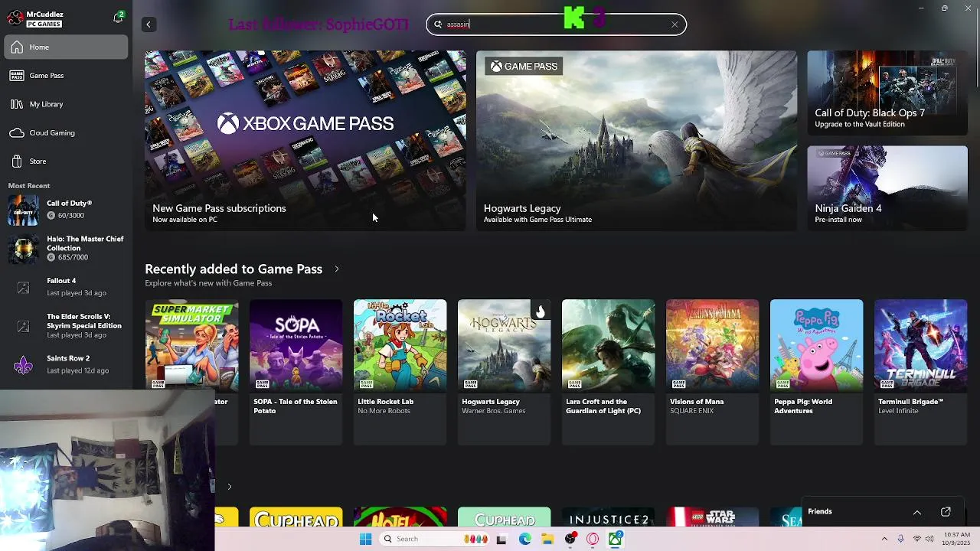The image size is (980, 551).
Task: Open Little Rocket Lab game card
Action: pyautogui.click(x=400, y=372)
